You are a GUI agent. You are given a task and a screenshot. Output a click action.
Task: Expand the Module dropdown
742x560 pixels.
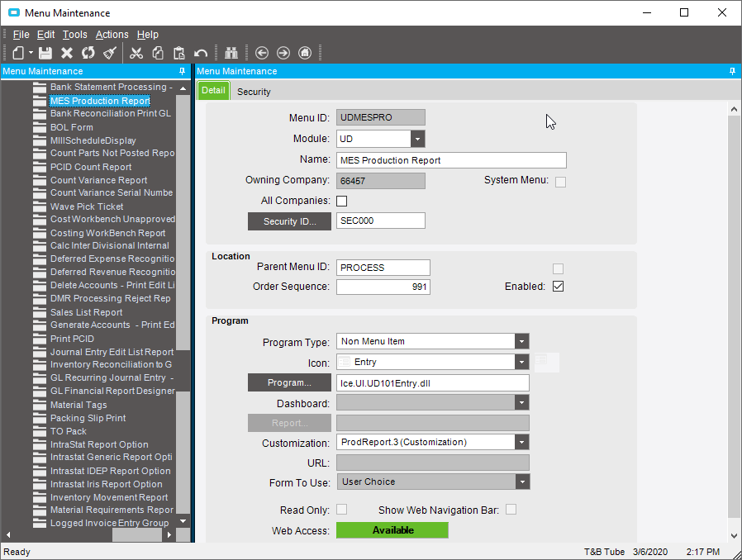click(x=417, y=139)
